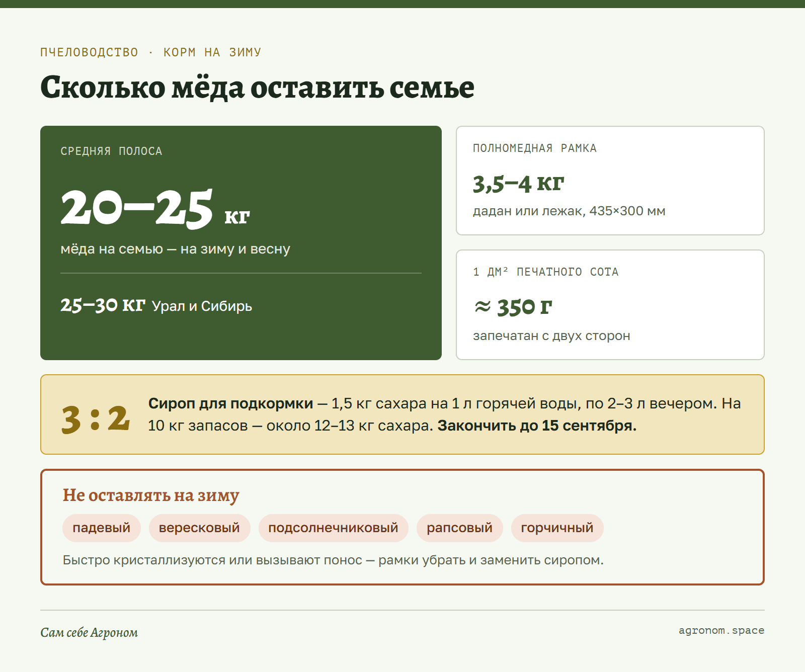
Task: Click 'Закончить до 15 сентября.' text
Action: [537, 426]
